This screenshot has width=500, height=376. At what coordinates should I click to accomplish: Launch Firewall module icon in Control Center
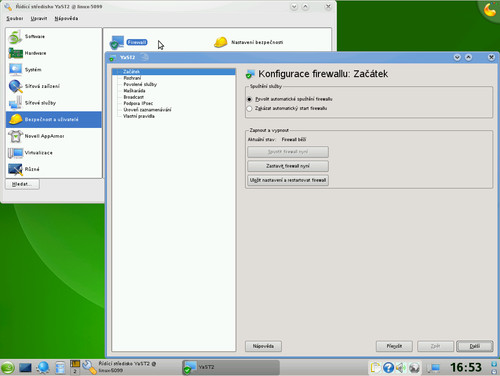coord(117,42)
